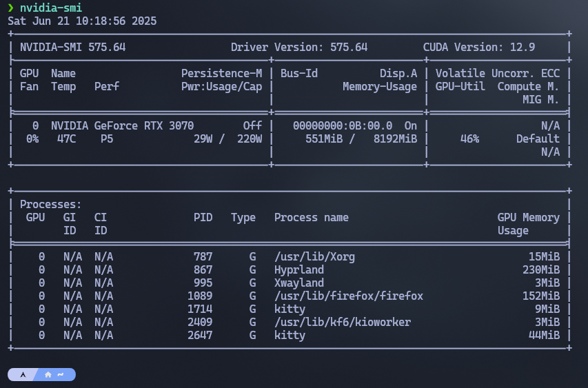Click CUDA Version: 12.9

(479, 48)
